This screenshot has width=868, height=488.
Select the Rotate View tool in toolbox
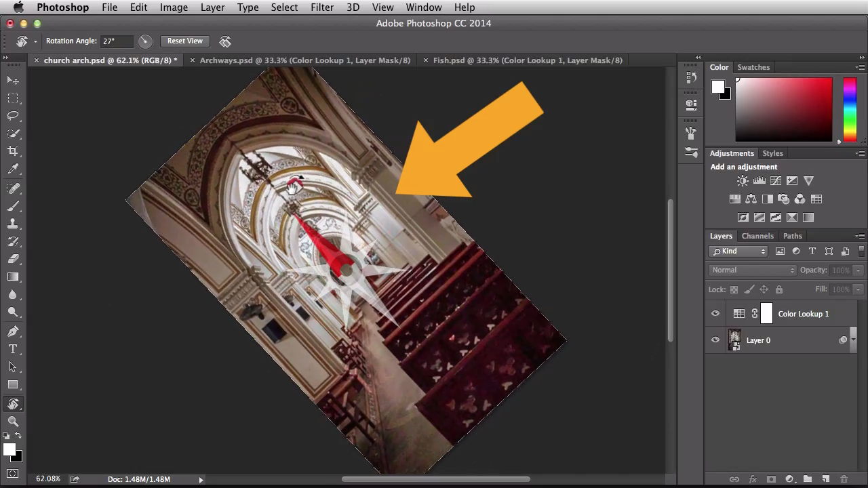click(13, 404)
